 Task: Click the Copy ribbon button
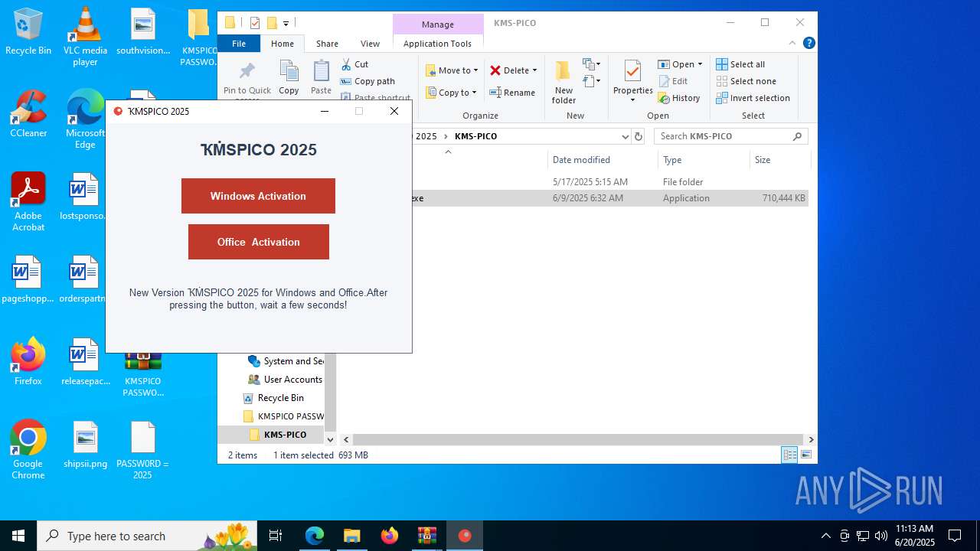[x=289, y=77]
